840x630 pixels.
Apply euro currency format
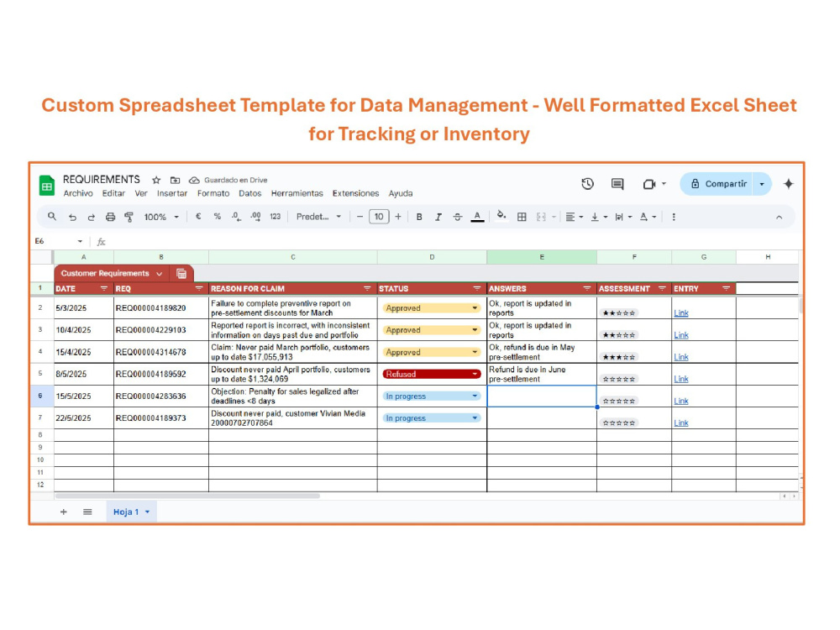(x=198, y=217)
